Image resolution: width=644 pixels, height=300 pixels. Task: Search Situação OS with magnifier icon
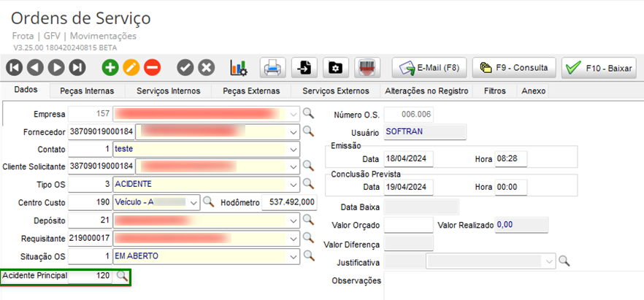[308, 255]
